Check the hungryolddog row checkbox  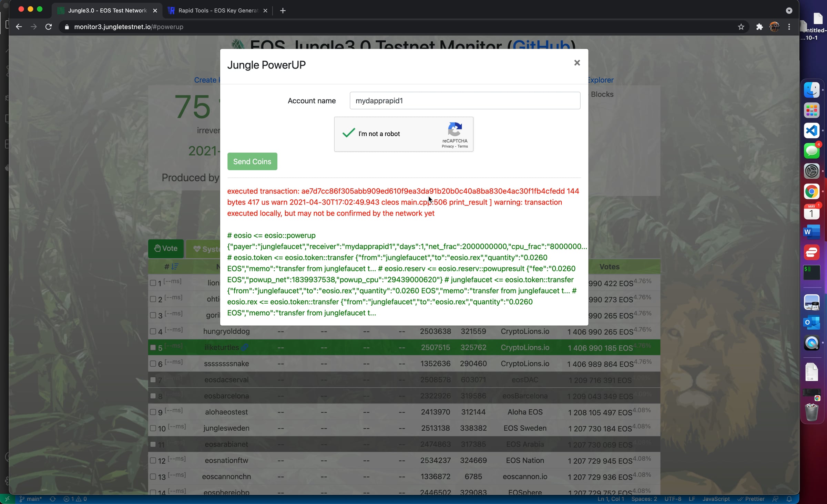(153, 331)
